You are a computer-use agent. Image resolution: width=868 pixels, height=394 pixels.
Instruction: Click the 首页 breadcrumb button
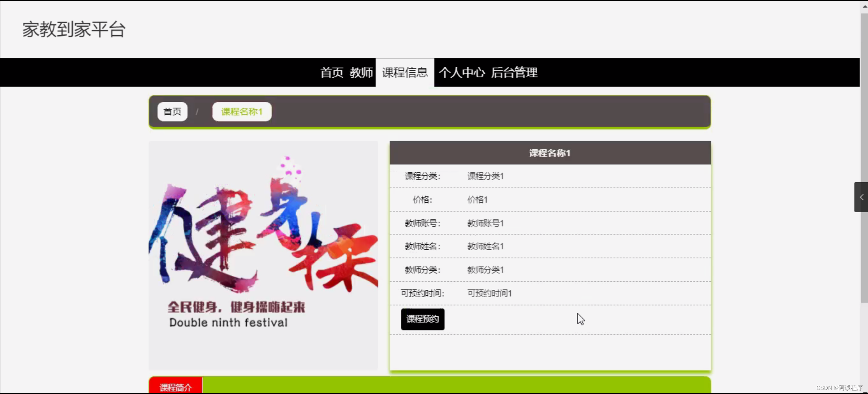pyautogui.click(x=172, y=111)
